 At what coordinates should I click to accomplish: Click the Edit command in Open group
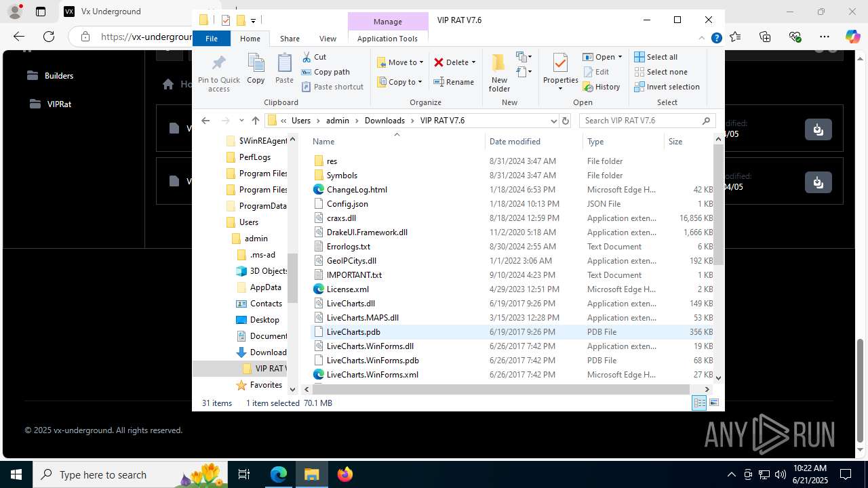596,72
